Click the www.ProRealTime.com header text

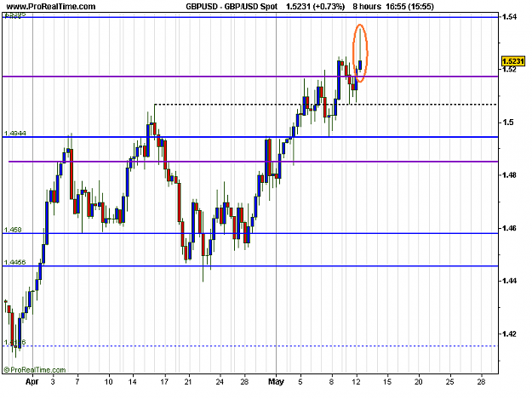(x=51, y=6)
